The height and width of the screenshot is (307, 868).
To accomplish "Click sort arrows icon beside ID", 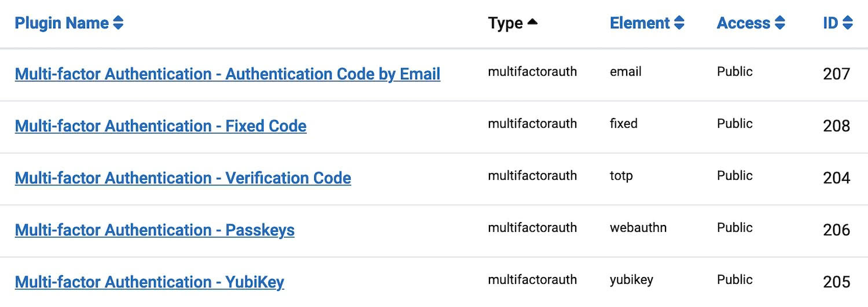I will 848,23.
